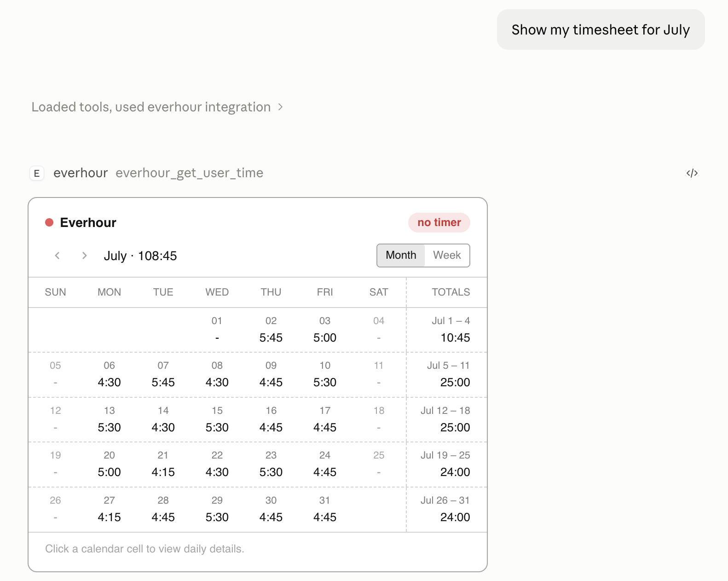Screen dimensions: 728x581
Task: Open July 27 cell with 4:15
Action: coord(109,509)
